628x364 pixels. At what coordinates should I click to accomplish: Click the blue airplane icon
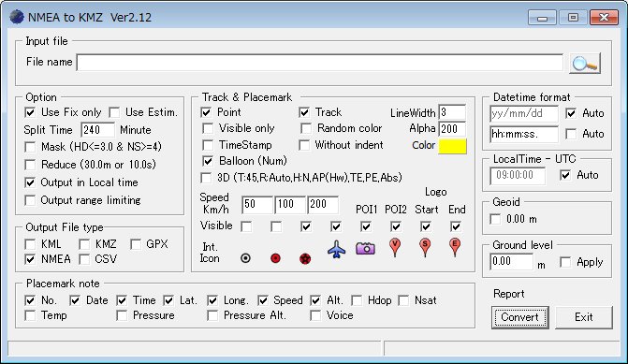[336, 250]
